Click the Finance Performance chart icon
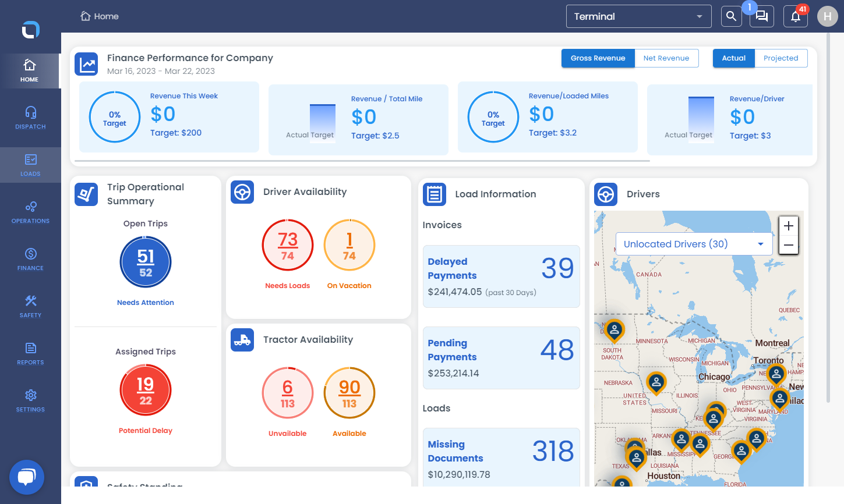The image size is (844, 504). 86,64
